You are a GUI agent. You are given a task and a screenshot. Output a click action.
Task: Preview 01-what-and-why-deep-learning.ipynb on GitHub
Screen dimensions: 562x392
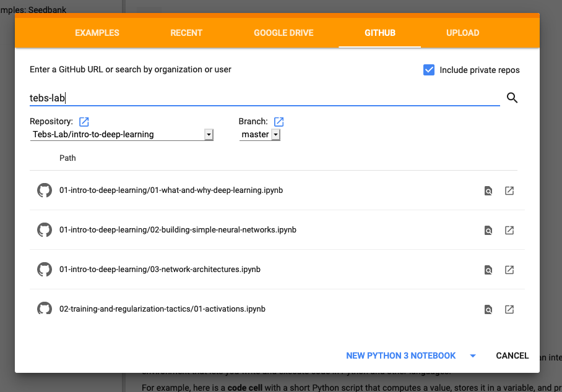[x=488, y=191]
